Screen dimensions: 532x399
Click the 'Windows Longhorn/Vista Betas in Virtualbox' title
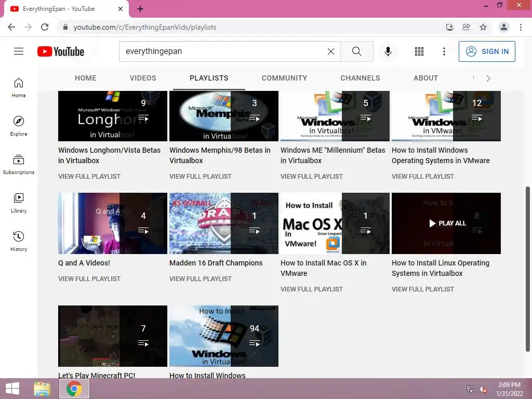point(109,155)
